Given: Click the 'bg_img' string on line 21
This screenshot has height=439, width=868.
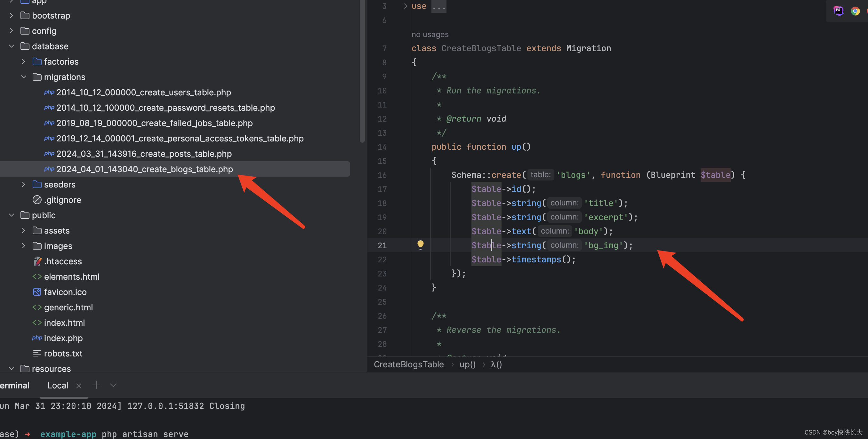Looking at the screenshot, I should pyautogui.click(x=603, y=245).
